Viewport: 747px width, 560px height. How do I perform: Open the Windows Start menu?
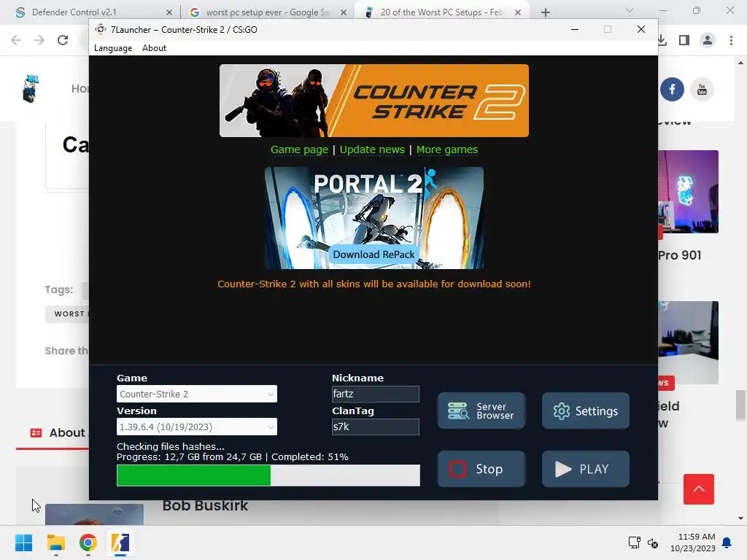pos(23,542)
